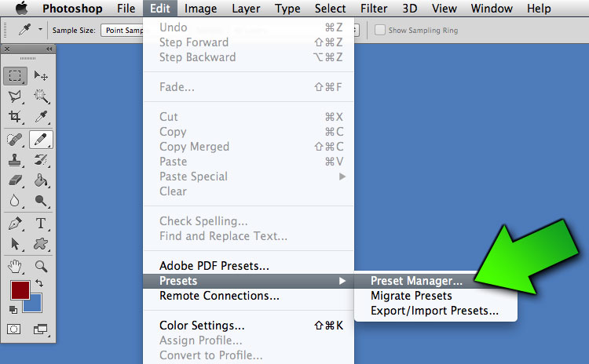Select the Paint Bucket tool
The height and width of the screenshot is (364, 589).
click(x=41, y=180)
